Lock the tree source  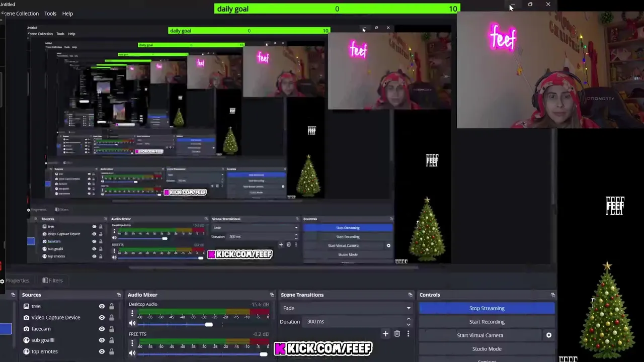coord(112,306)
